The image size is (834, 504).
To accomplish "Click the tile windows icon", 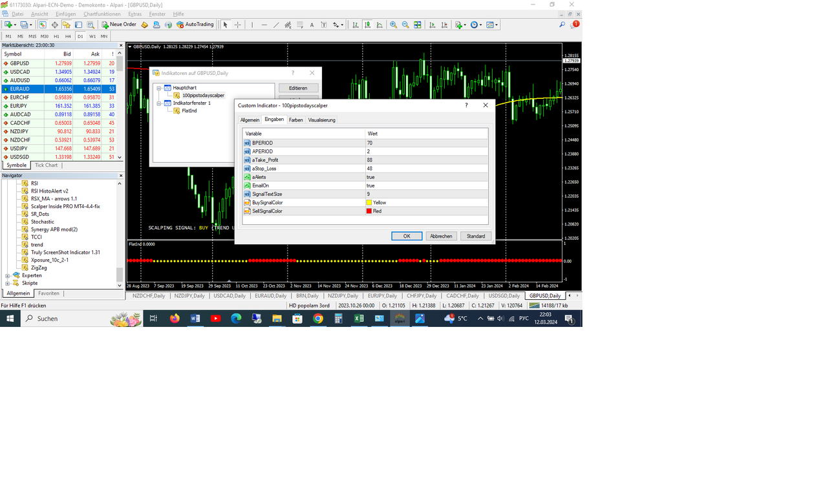I will (x=418, y=25).
